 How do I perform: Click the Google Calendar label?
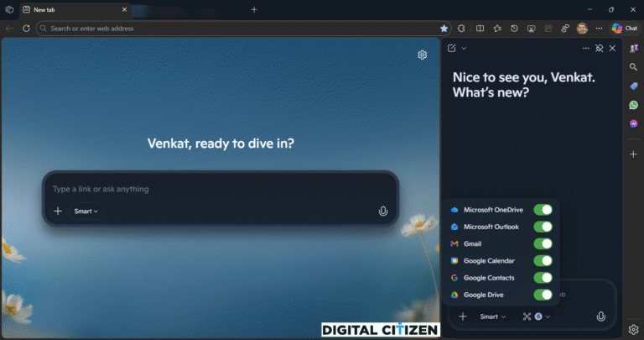[489, 260]
